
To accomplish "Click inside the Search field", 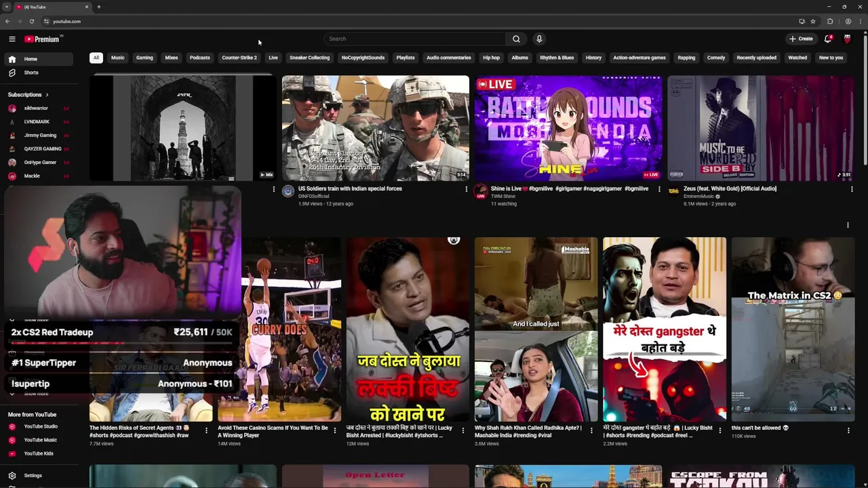I will click(414, 39).
